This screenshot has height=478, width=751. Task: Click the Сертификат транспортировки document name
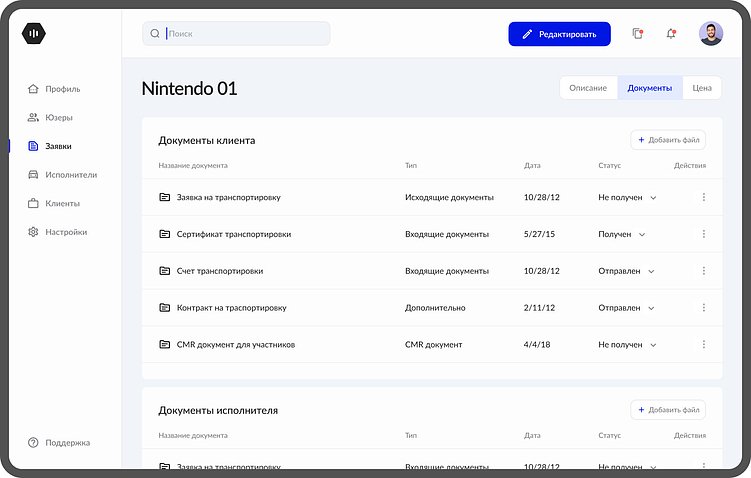[x=234, y=234]
